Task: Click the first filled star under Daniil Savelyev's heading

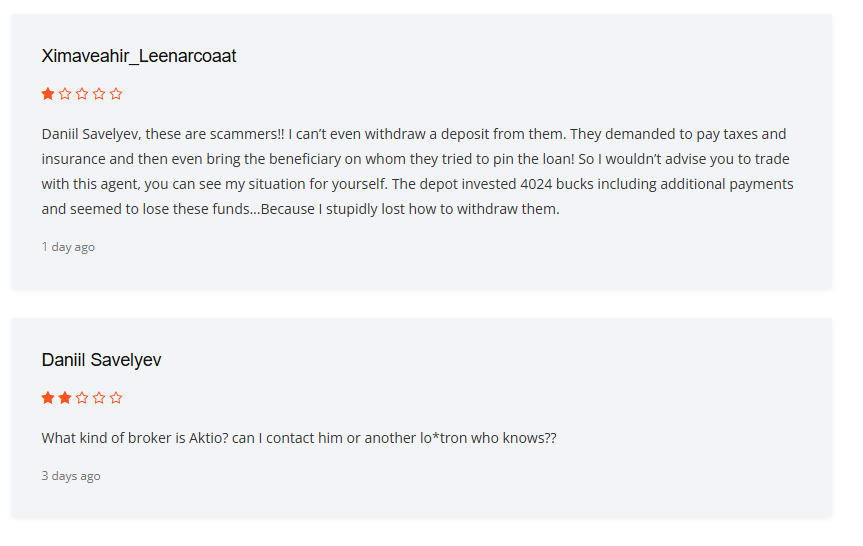Action: coord(48,398)
